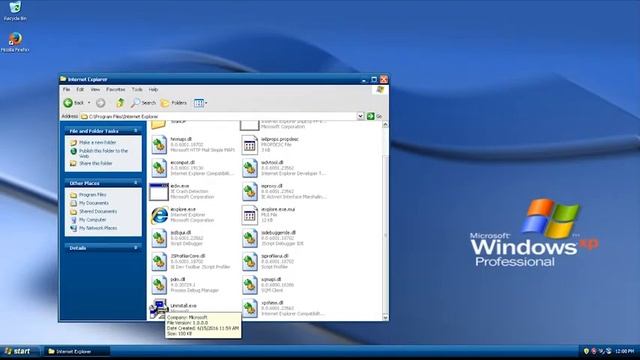The width and height of the screenshot is (640, 360).
Task: Expand the Details panel
Action: pyautogui.click(x=136, y=248)
